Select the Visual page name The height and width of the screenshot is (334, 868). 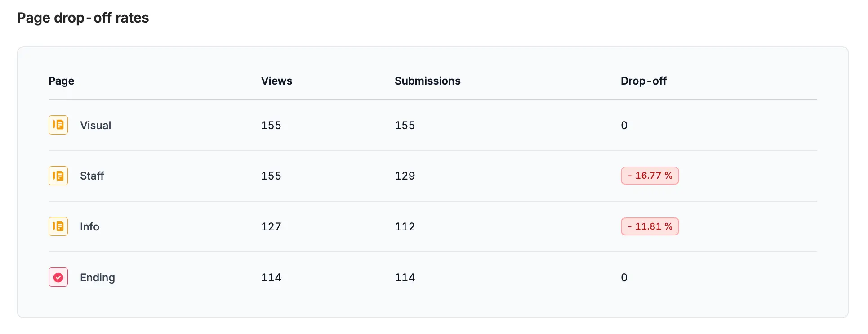[95, 126]
